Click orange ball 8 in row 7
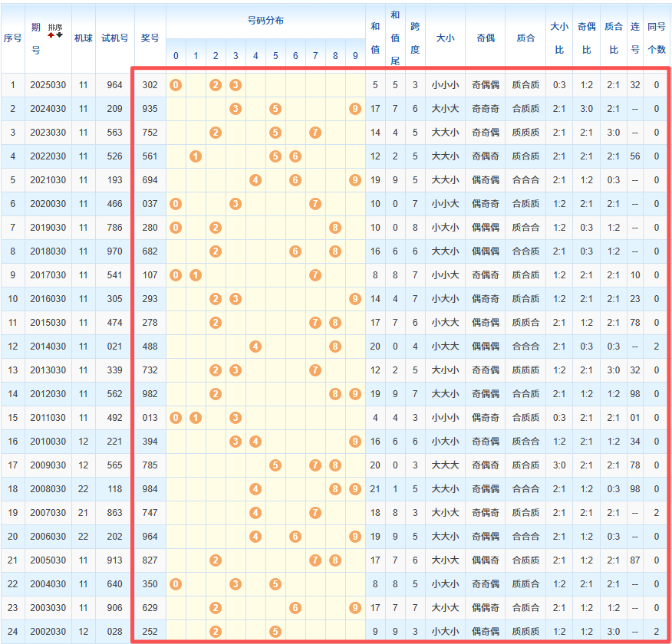This screenshot has width=672, height=644. pyautogui.click(x=335, y=228)
